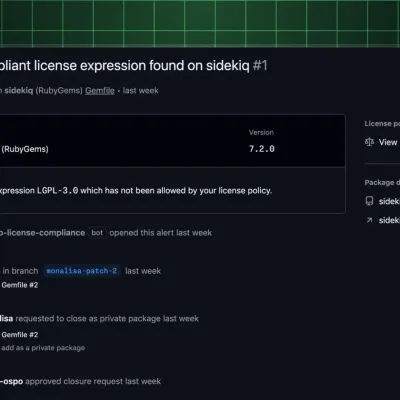Click the package repository icon in the sidebar
Screen dimensions: 400x400
(x=369, y=201)
